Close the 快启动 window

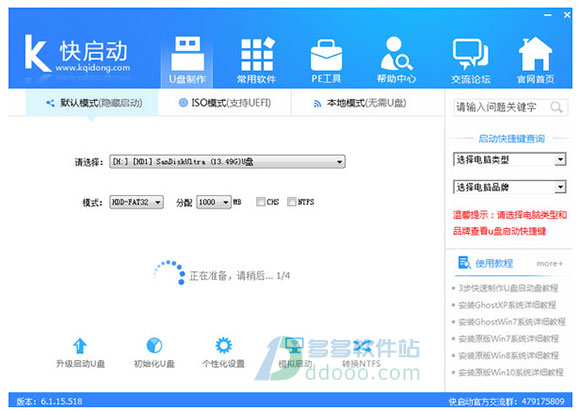pyautogui.click(x=567, y=15)
